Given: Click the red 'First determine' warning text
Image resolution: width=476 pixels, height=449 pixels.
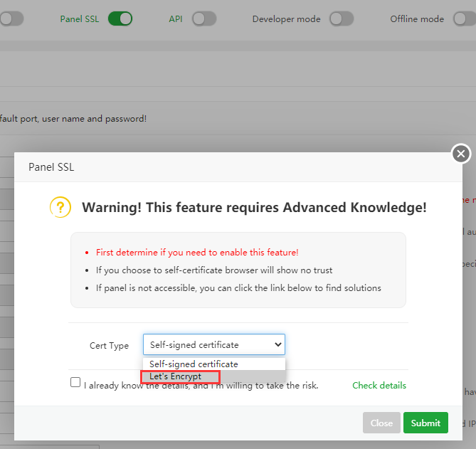Looking at the screenshot, I should (197, 252).
